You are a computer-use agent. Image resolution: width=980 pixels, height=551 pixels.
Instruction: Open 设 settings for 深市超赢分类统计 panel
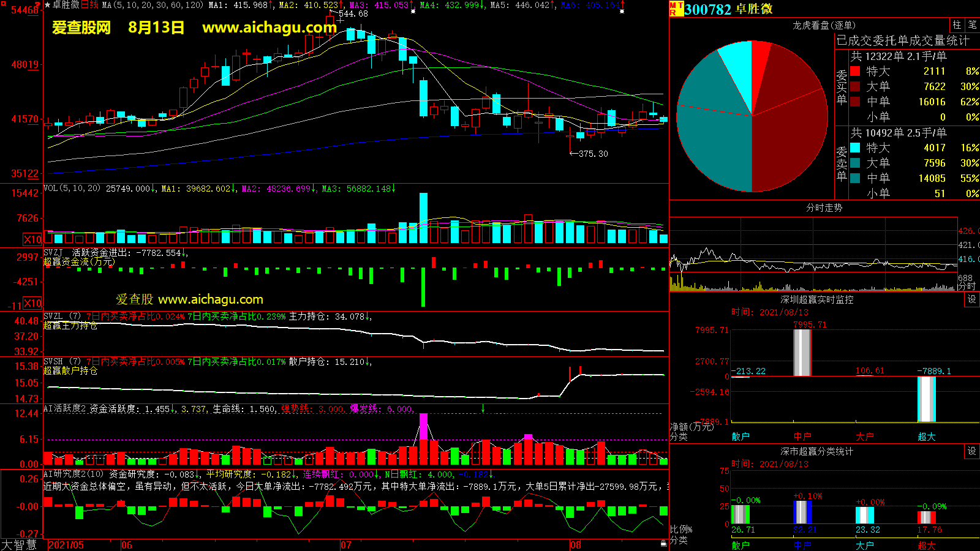[x=972, y=451]
